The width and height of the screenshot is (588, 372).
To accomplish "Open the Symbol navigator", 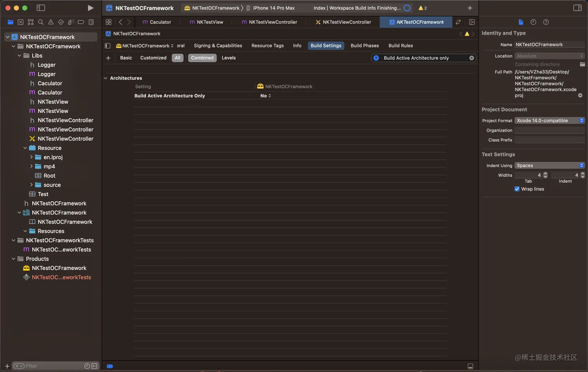I will tap(31, 22).
